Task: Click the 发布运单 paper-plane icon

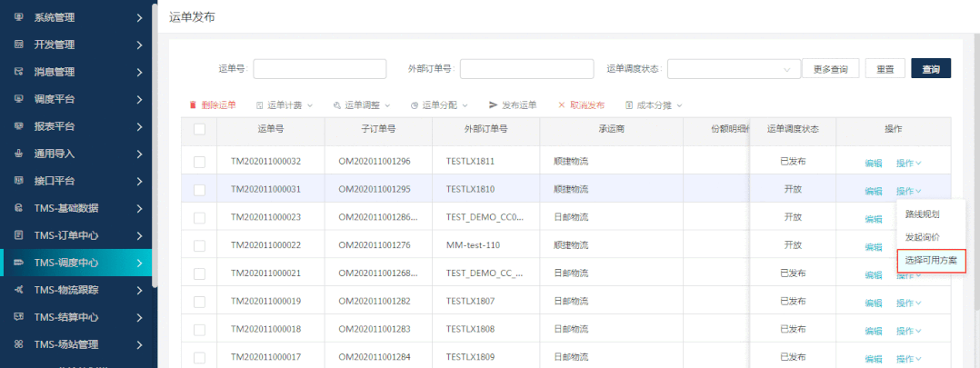Action: (x=494, y=105)
